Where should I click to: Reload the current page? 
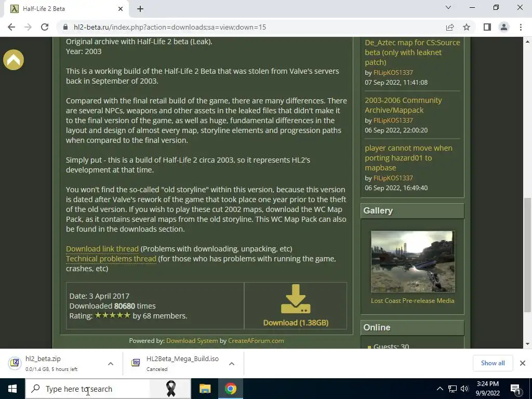point(45,27)
